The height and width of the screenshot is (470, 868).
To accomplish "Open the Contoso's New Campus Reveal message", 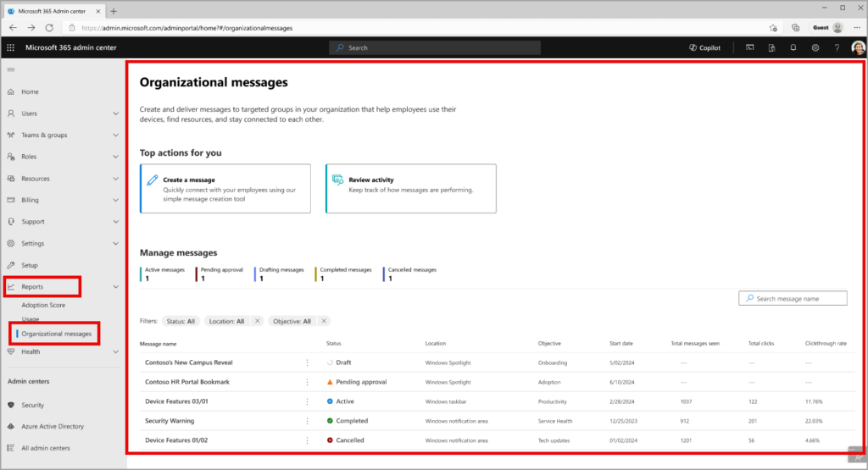I will 189,362.
